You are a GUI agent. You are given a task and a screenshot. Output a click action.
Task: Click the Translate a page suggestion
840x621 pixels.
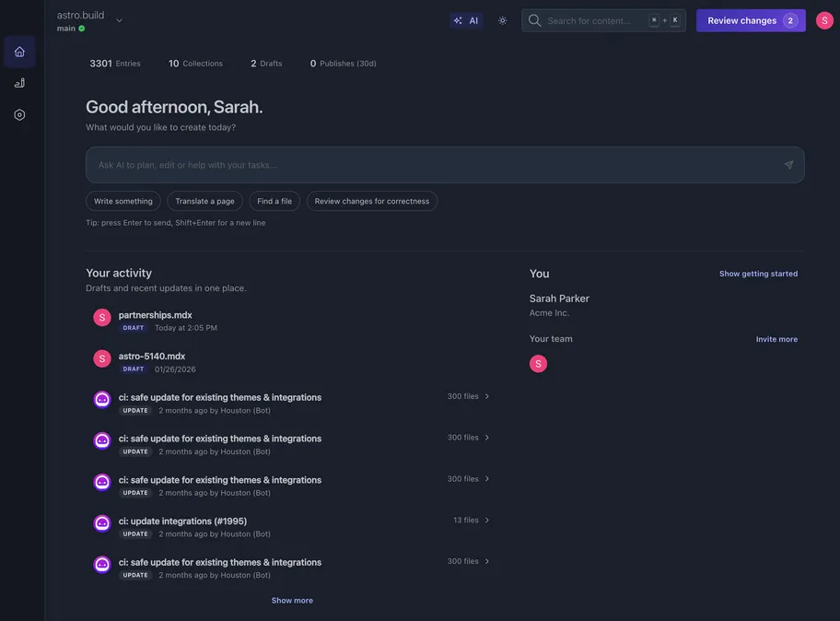[204, 201]
